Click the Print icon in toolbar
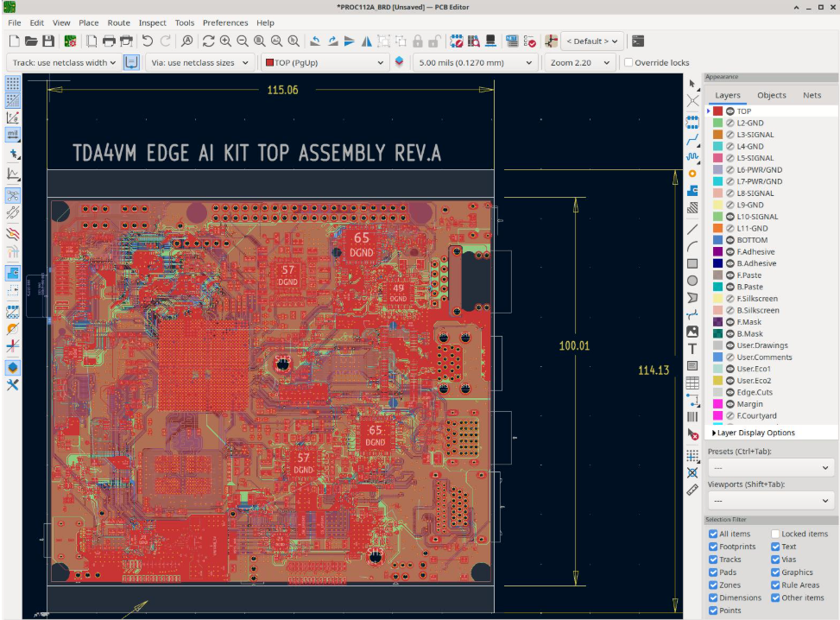This screenshot has height=620, width=840. point(109,41)
